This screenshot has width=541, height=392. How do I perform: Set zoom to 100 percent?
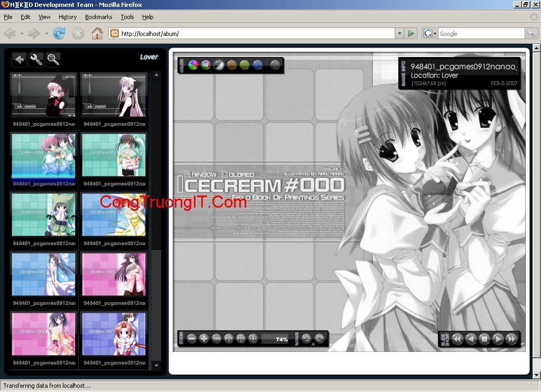pyautogui.click(x=216, y=339)
